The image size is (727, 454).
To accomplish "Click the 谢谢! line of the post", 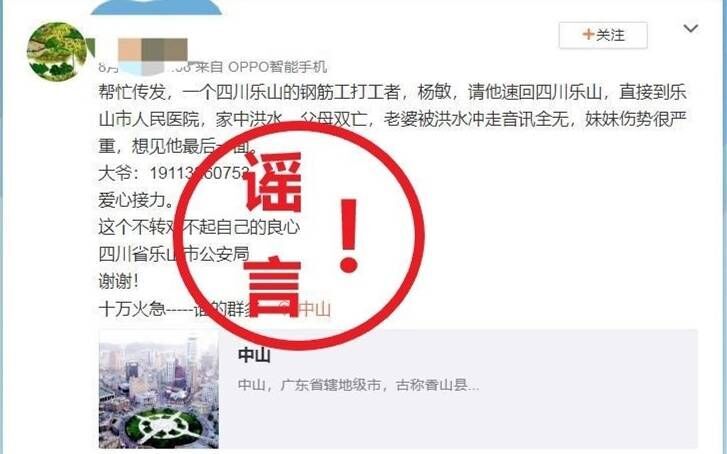I will (x=118, y=281).
